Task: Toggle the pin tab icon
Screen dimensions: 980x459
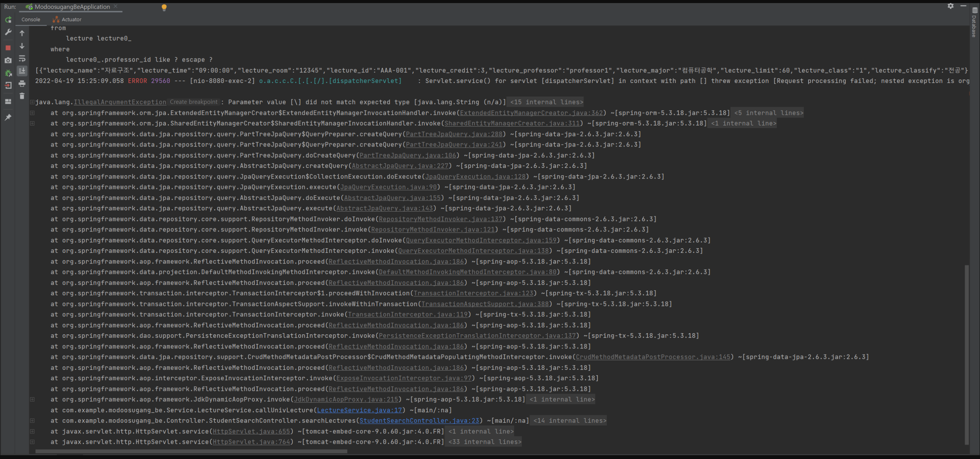Action: click(x=8, y=117)
